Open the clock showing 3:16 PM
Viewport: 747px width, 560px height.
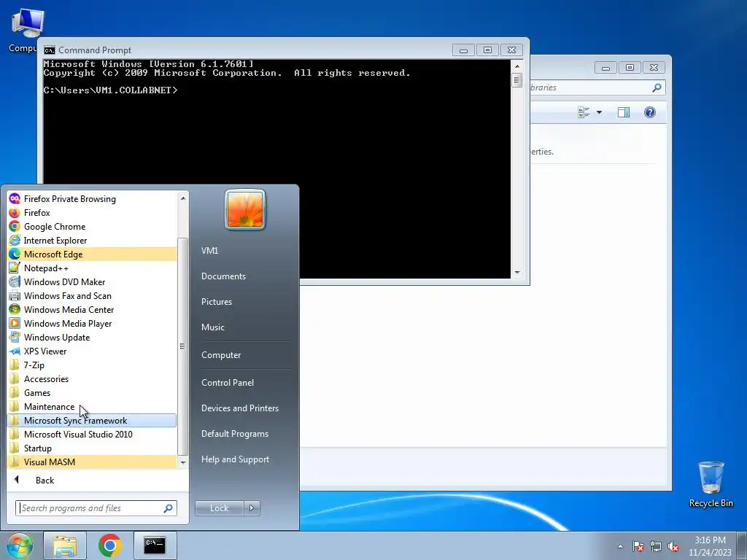point(709,546)
